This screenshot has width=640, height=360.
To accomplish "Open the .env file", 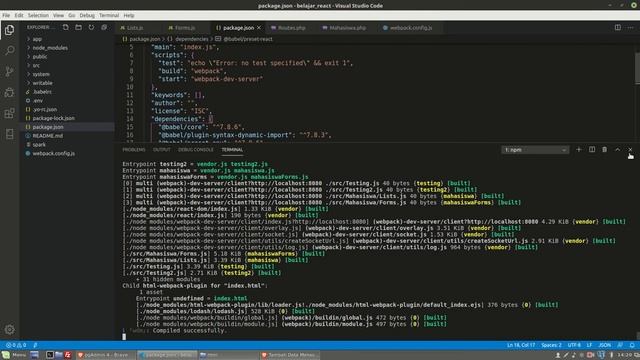I will tap(38, 100).
